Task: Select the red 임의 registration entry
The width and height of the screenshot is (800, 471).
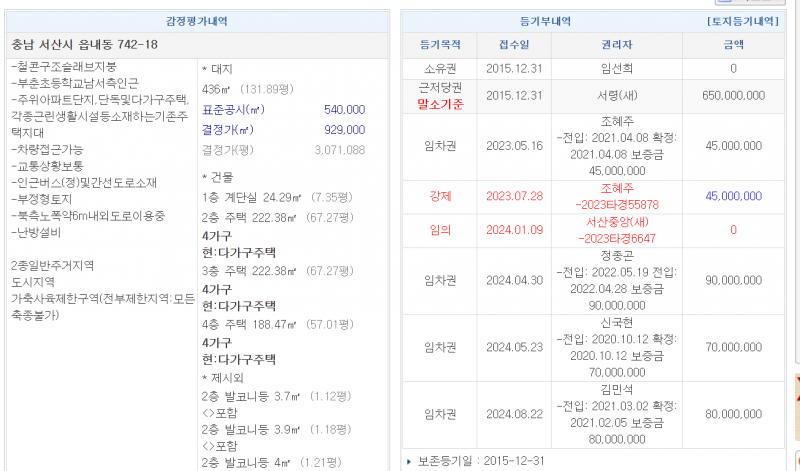Action: 440,230
